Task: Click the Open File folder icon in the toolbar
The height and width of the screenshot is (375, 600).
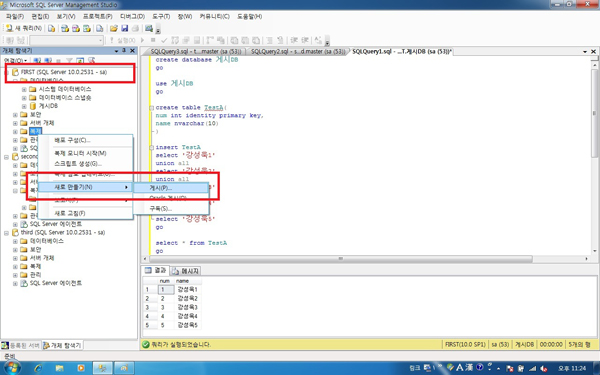Action: click(x=114, y=28)
